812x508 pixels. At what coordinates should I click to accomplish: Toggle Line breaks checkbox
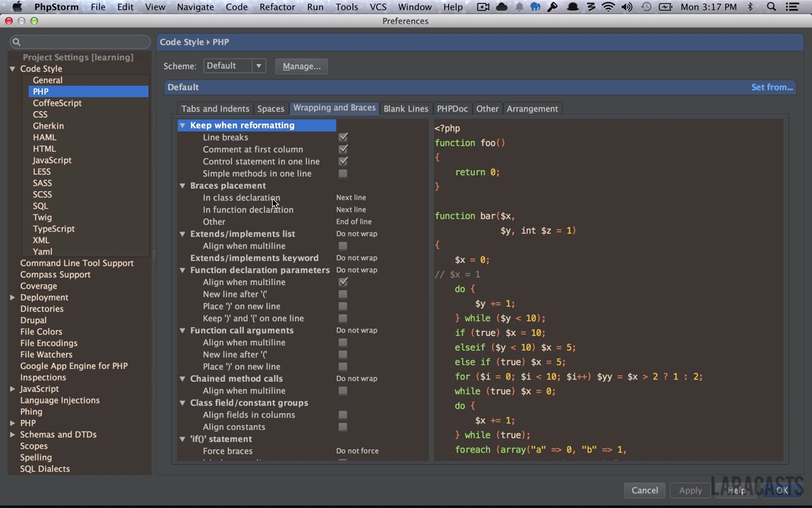[x=343, y=138]
